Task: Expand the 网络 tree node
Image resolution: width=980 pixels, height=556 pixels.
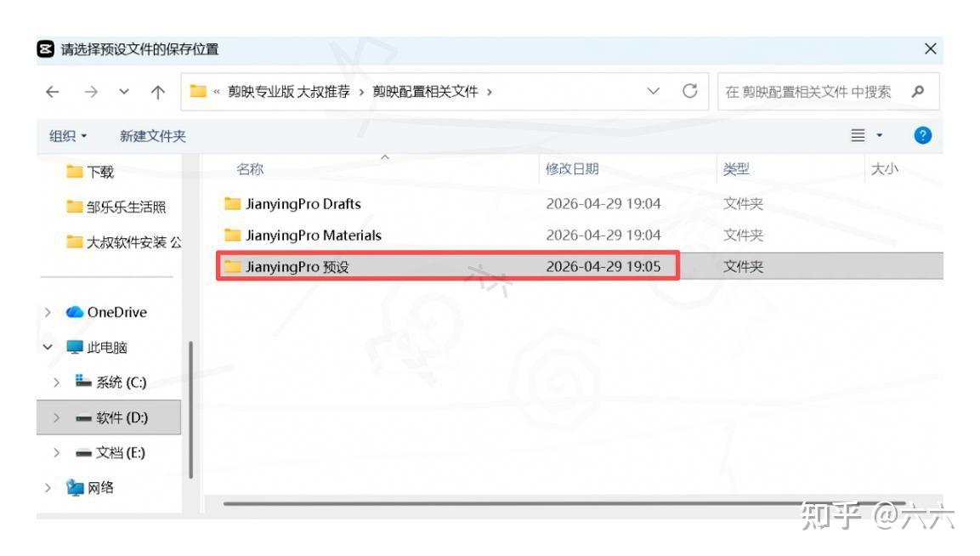Action: (x=48, y=487)
